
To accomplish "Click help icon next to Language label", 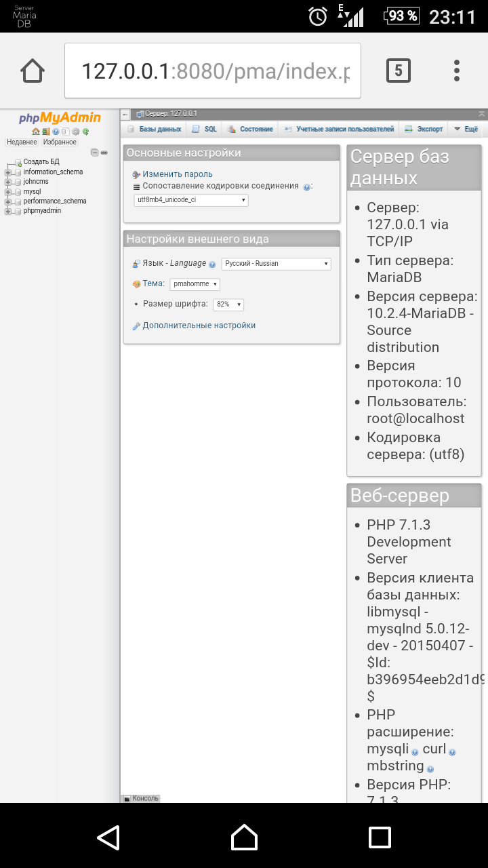I will click(212, 264).
